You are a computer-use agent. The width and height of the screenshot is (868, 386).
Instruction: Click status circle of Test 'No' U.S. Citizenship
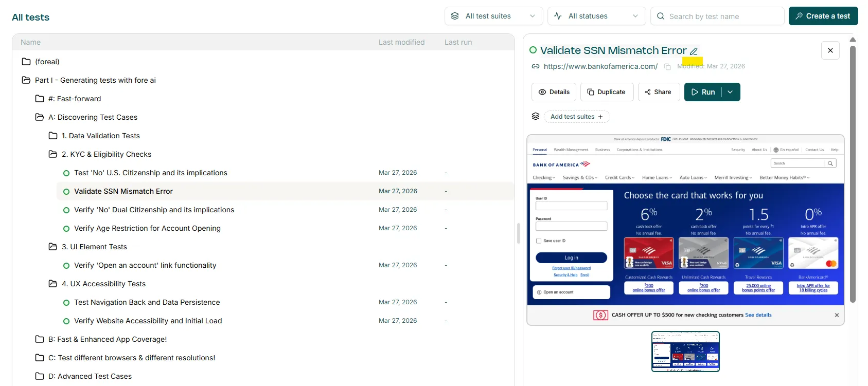(x=66, y=173)
